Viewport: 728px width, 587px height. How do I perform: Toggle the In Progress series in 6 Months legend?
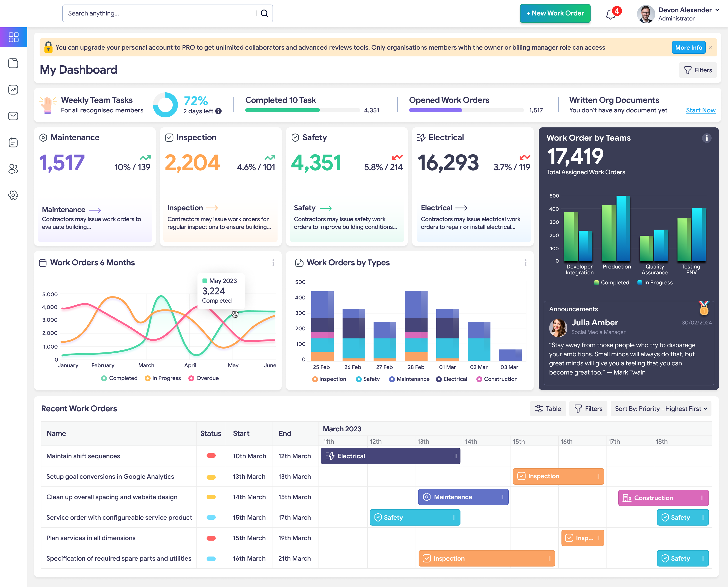click(x=163, y=378)
